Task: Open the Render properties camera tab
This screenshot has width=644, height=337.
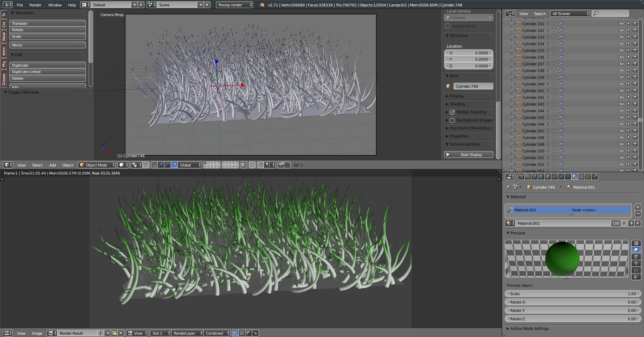Action: pyautogui.click(x=521, y=177)
